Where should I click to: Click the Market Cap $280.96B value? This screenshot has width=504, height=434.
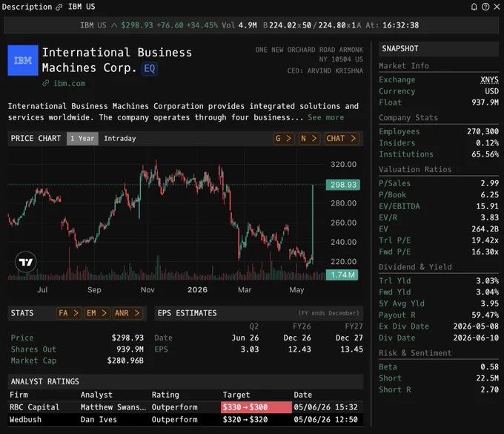point(125,361)
